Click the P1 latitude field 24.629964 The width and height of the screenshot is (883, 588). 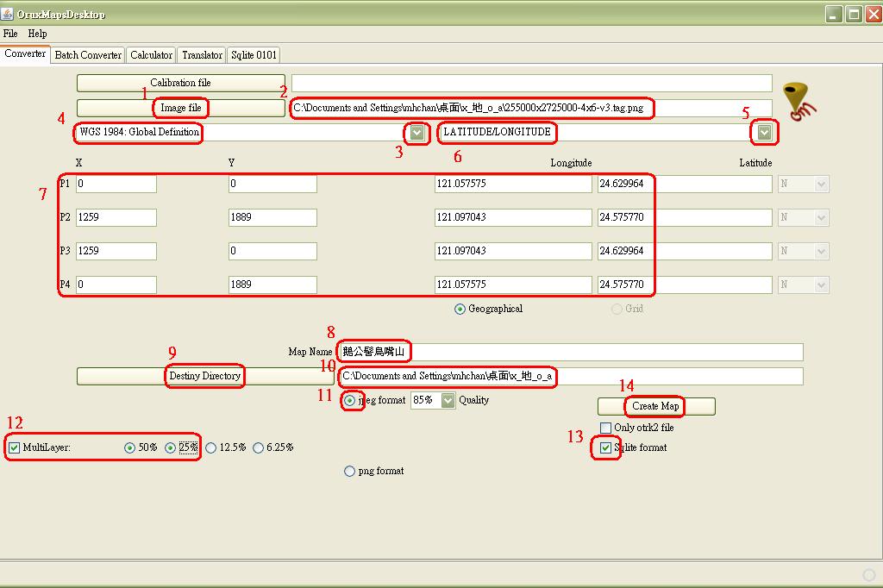[685, 184]
